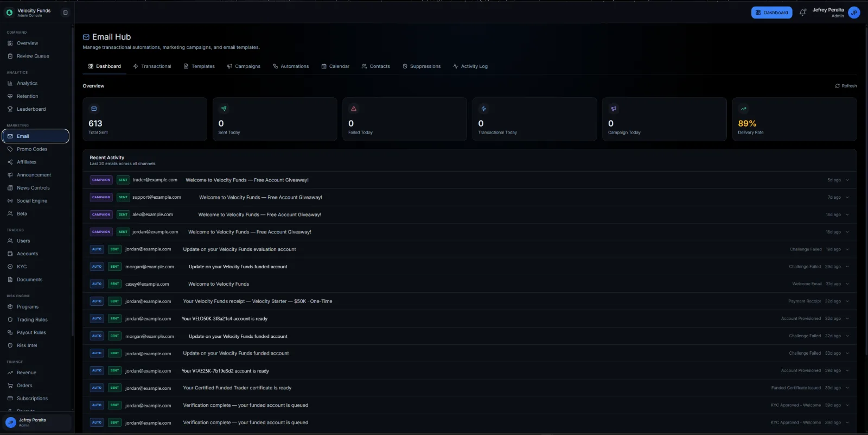The height and width of the screenshot is (435, 868).
Task: Click the notification bell icon
Action: click(x=802, y=12)
